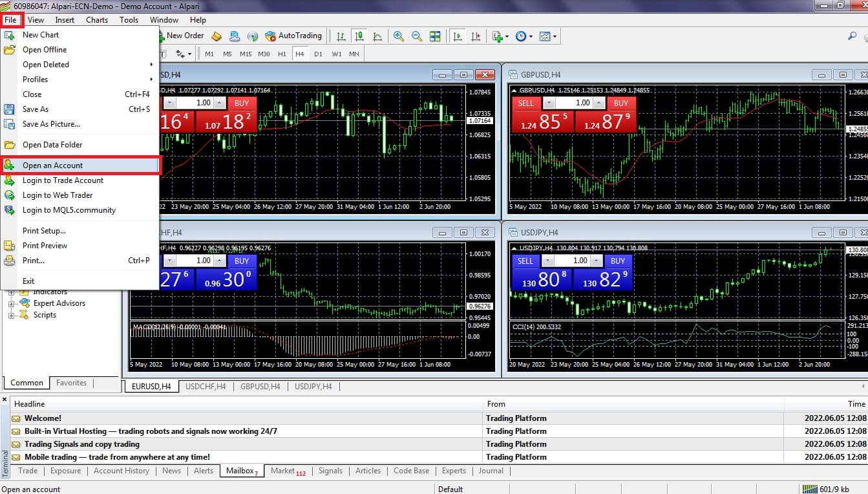Switch chart to candlesticks type
The image size is (868, 494).
tap(359, 36)
